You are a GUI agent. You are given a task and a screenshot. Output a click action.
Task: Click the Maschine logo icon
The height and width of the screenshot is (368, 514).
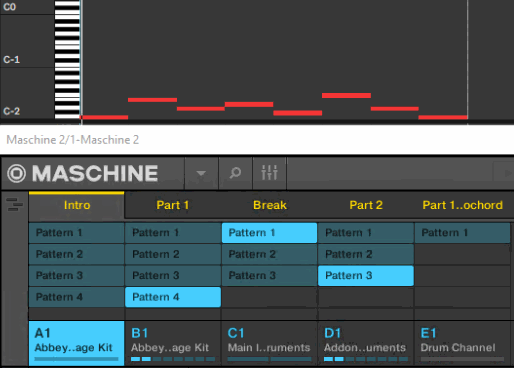(16, 173)
